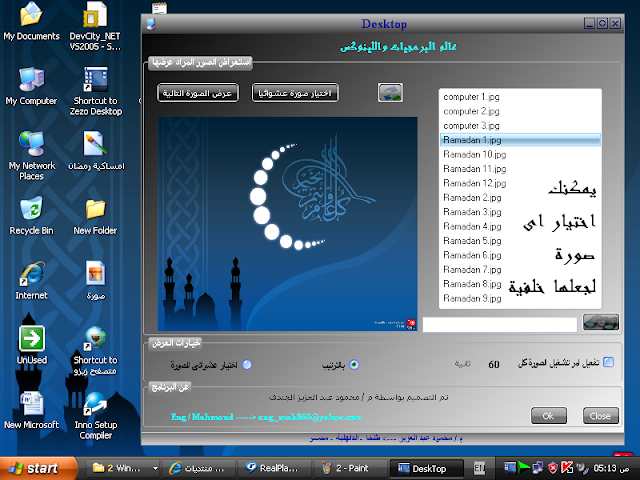Open the صورة image file icon
This screenshot has width=640, height=480.
[96, 281]
